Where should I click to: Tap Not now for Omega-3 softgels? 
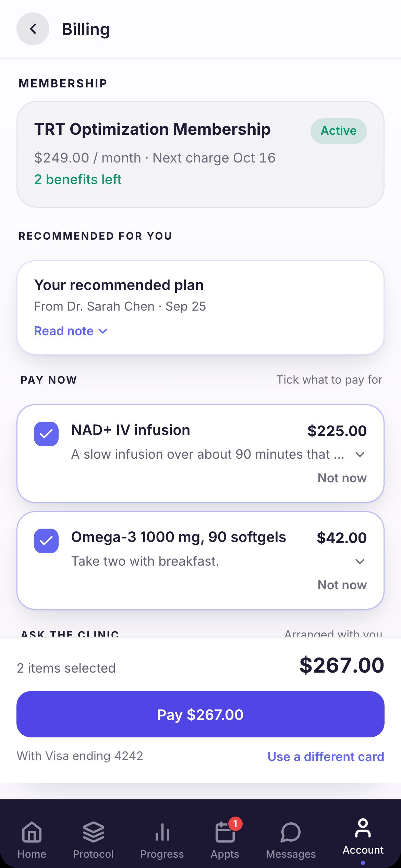point(342,585)
